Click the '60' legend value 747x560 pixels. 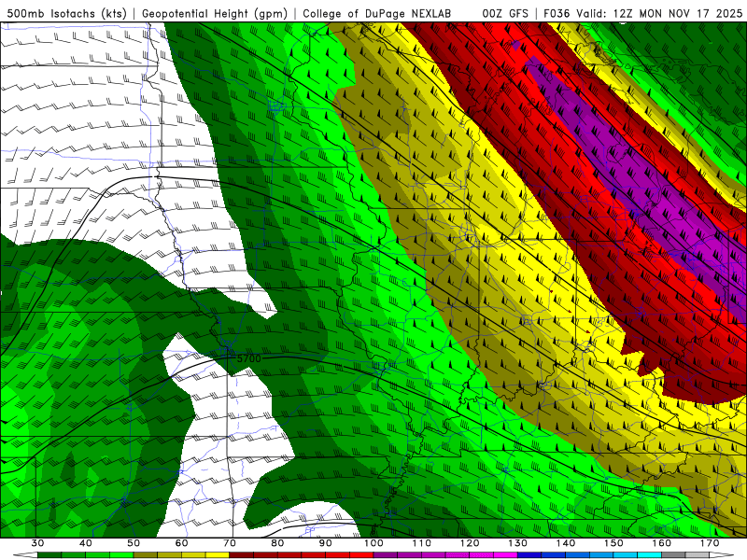(x=181, y=543)
